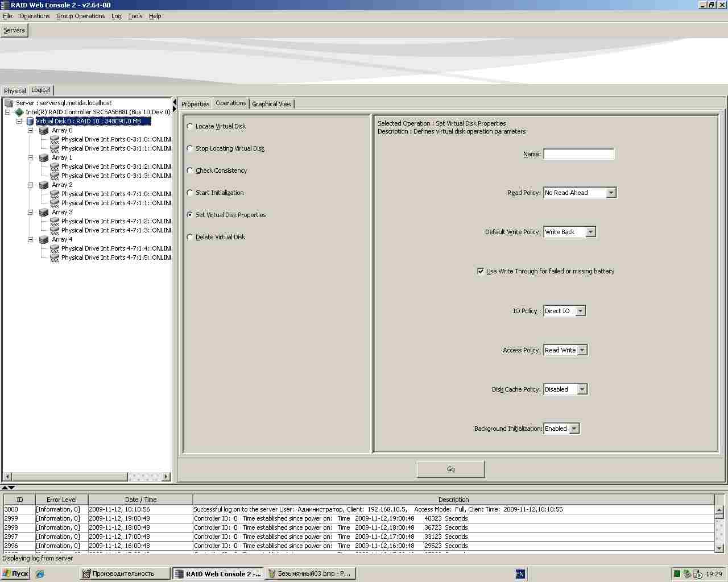The height and width of the screenshot is (582, 728).
Task: Switch to the Graphical View tab
Action: 271,104
